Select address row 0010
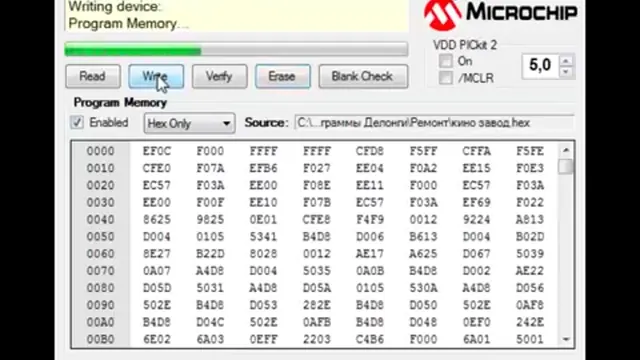Screen dimensions: 640x360 (100, 169)
